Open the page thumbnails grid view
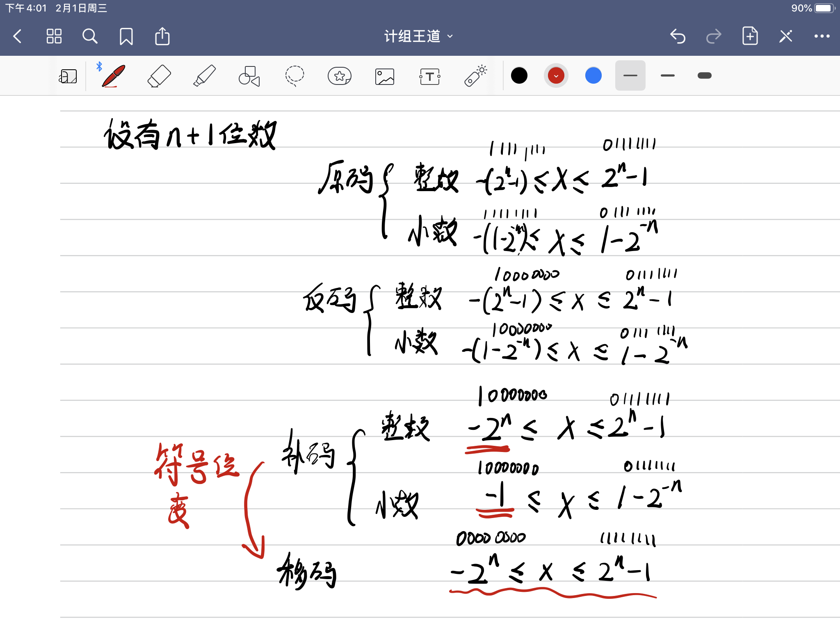Screen dimensions: 840x630 (54, 36)
